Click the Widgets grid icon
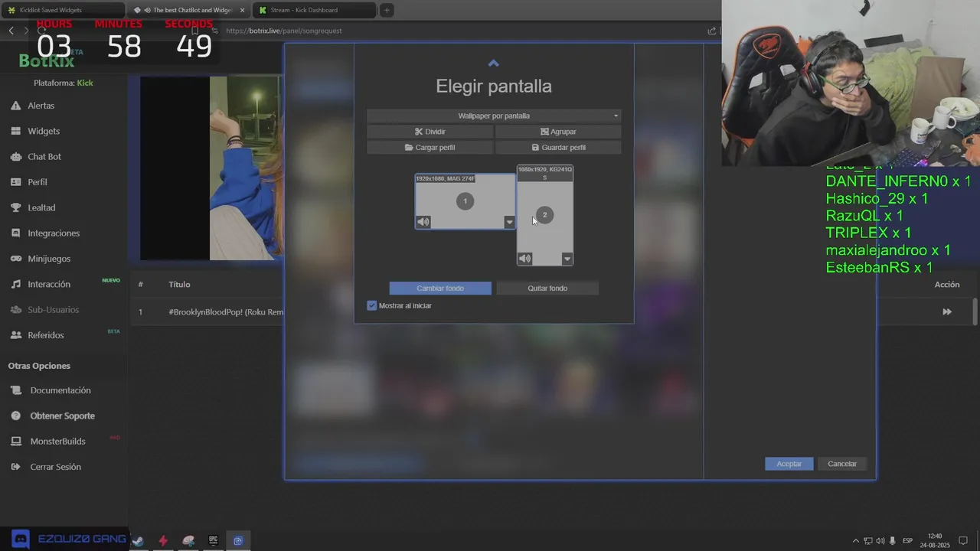 (16, 131)
